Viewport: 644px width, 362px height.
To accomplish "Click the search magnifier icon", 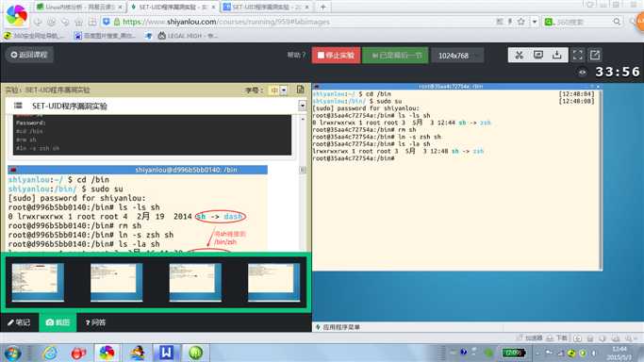I will click(x=617, y=22).
